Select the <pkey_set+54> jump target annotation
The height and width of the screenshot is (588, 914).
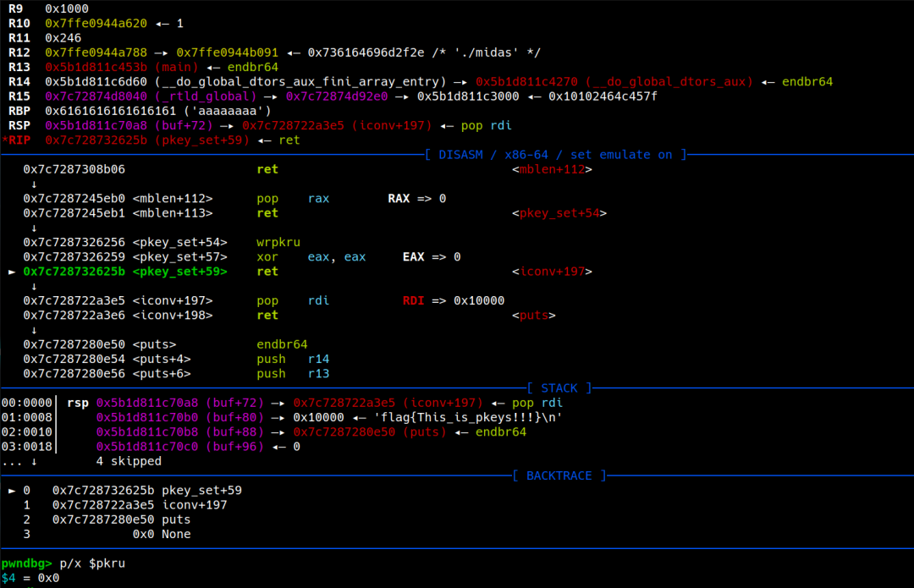click(559, 212)
